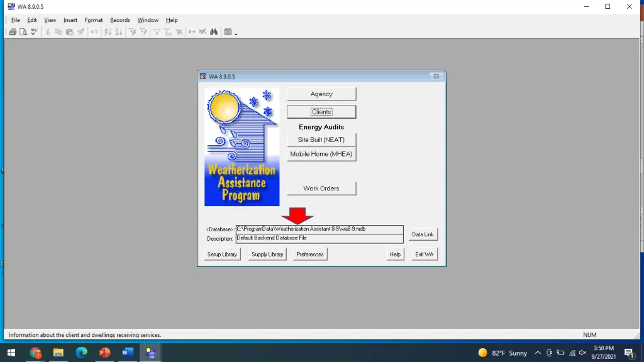The width and height of the screenshot is (644, 362).
Task: Click Filter by Form icon
Action: click(x=143, y=31)
